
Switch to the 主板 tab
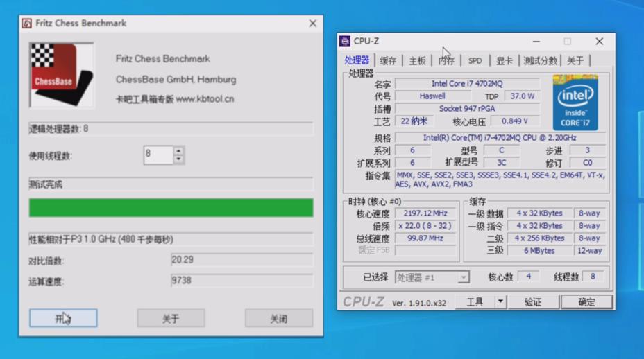[417, 61]
